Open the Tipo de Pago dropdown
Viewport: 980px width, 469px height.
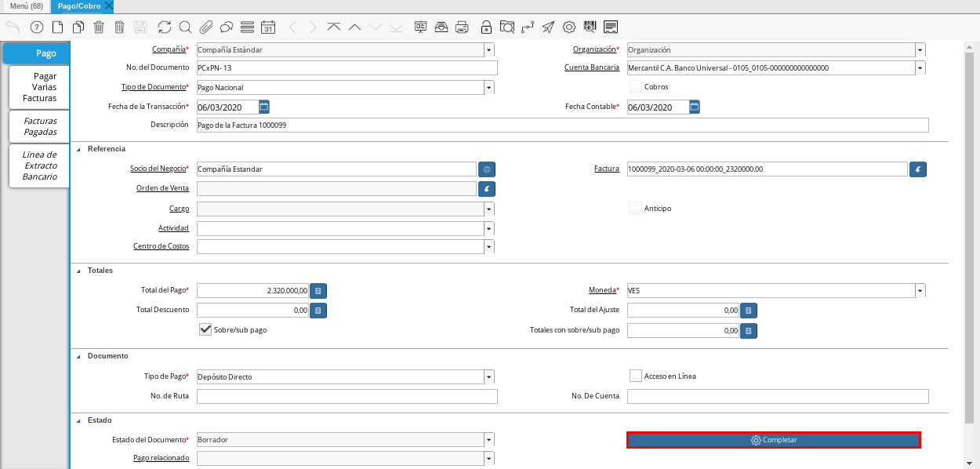[x=489, y=376]
